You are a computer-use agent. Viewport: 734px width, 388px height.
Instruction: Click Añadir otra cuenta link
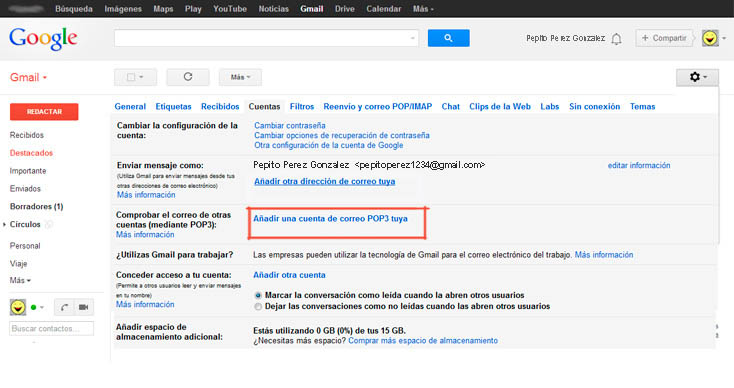click(289, 275)
